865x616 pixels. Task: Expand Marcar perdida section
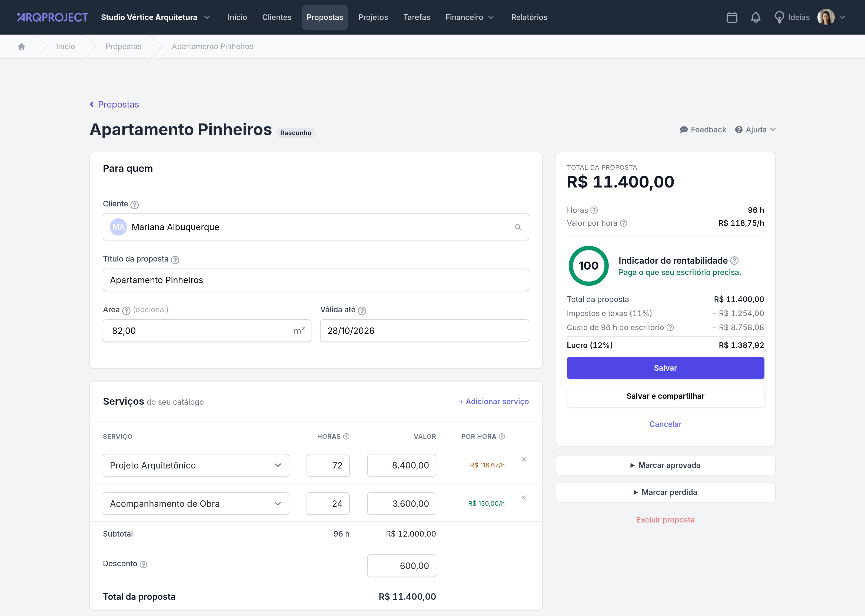tap(666, 492)
